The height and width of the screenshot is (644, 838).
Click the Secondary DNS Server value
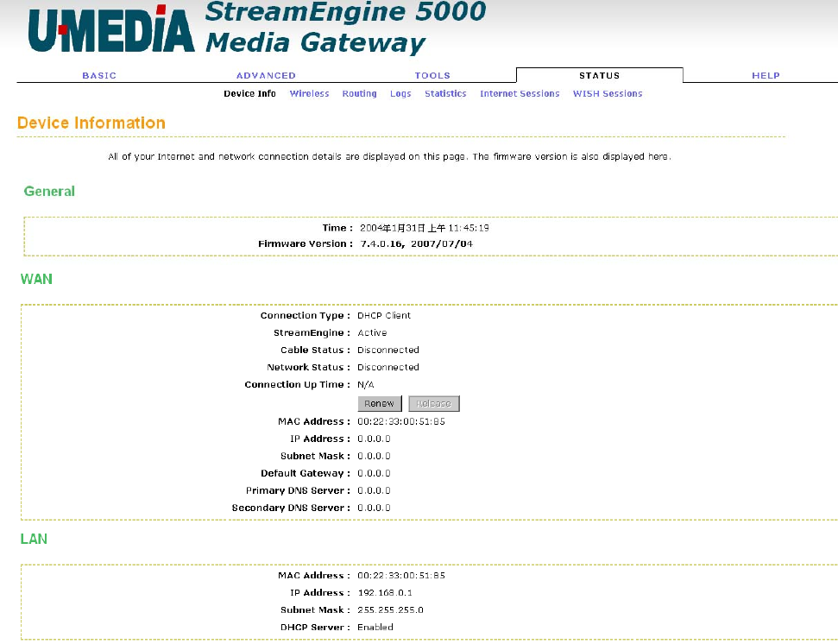coord(374,508)
